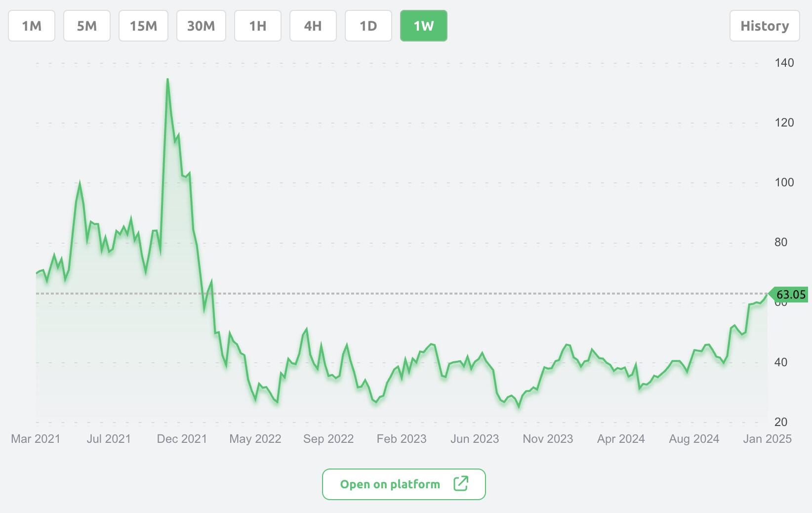The width and height of the screenshot is (812, 513).
Task: Select the 1H timeframe button
Action: click(257, 26)
